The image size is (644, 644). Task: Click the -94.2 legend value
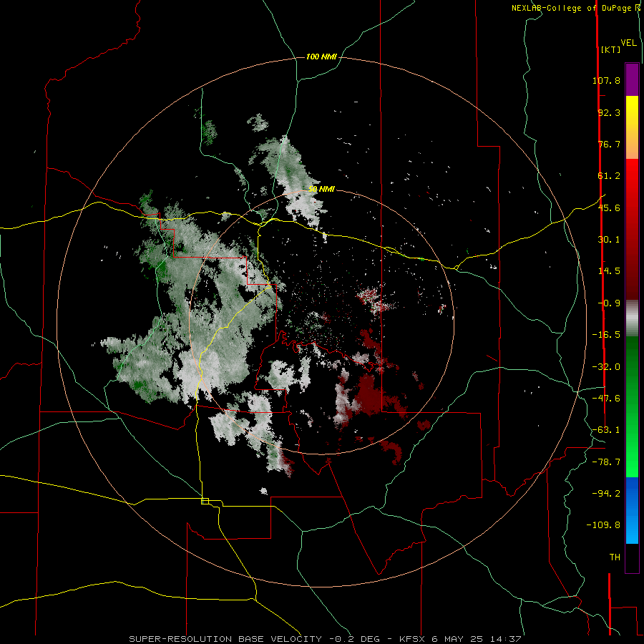(606, 493)
